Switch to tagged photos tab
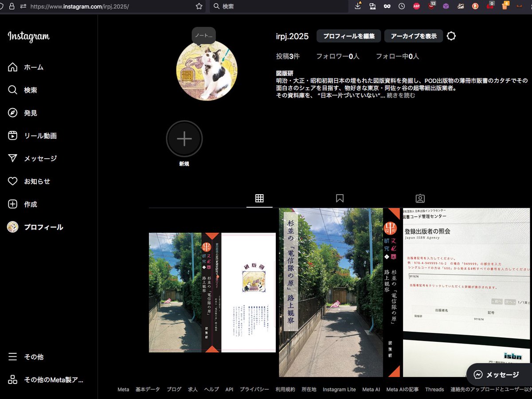The image size is (532, 399). [x=420, y=198]
